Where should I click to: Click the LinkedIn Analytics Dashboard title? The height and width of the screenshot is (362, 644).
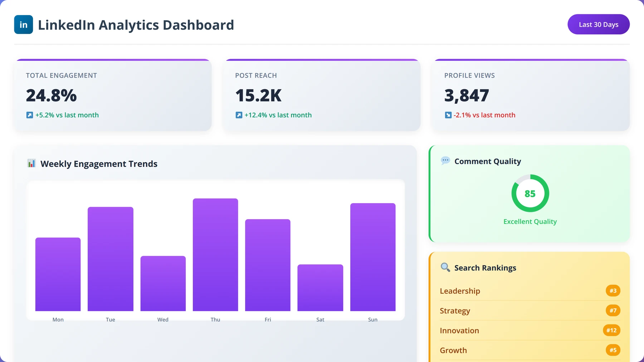pos(136,25)
